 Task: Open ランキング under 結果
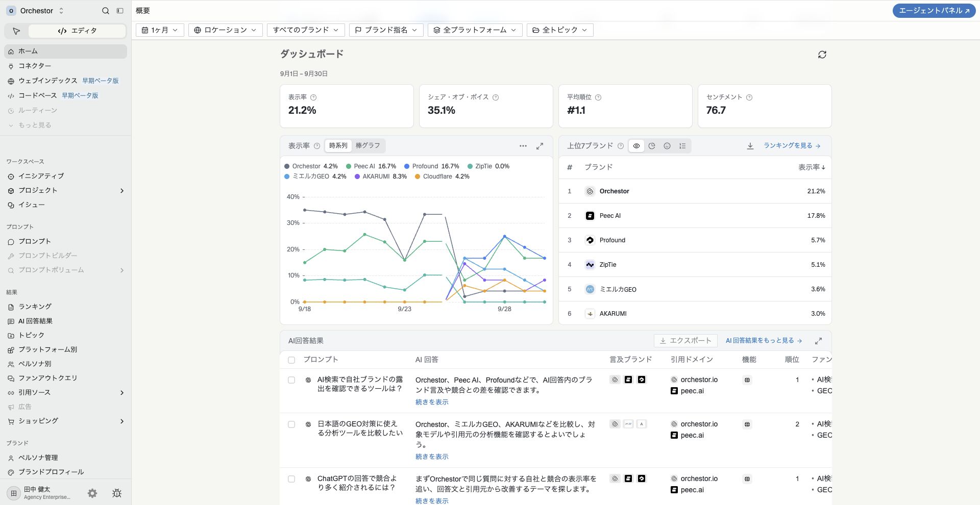65,307
